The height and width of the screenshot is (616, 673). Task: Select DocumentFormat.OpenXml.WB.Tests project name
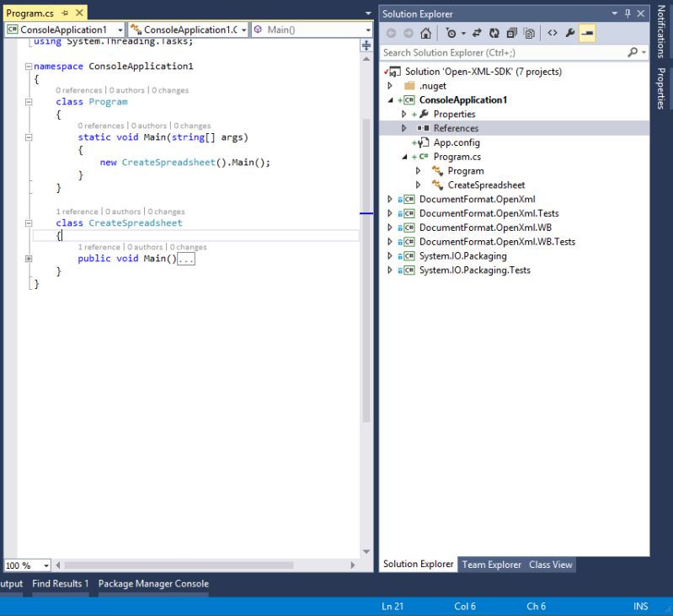497,242
